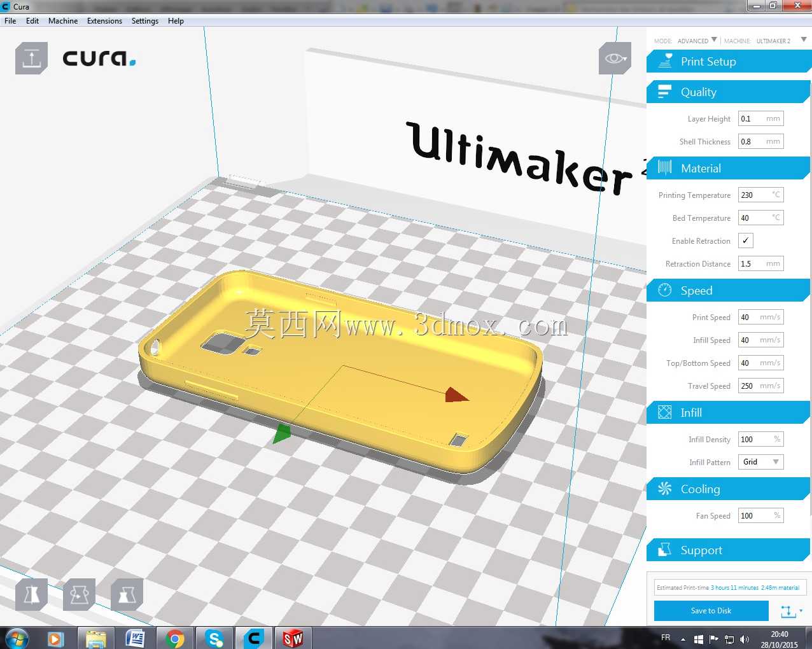Click the Fan Speed input field

pos(760,515)
